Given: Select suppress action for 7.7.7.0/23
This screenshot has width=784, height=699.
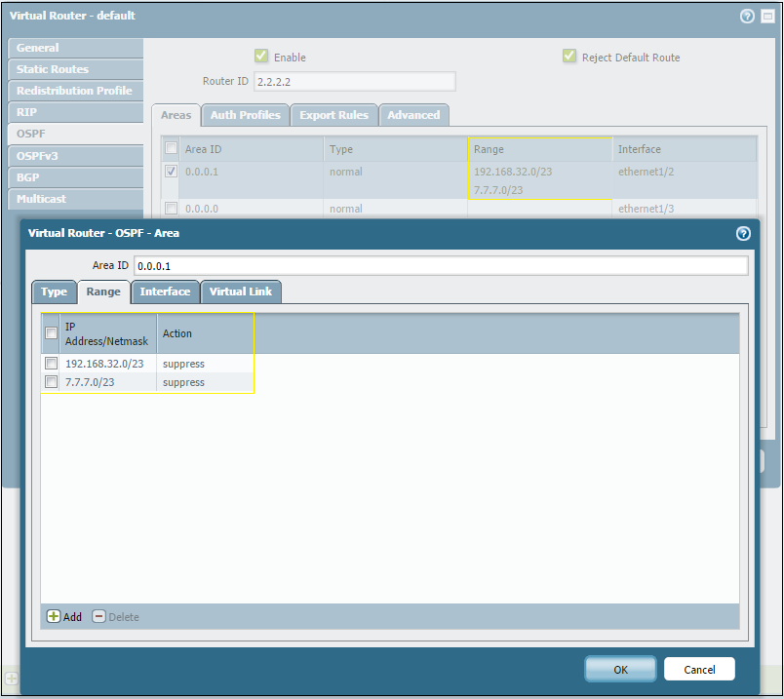Looking at the screenshot, I should click(183, 382).
